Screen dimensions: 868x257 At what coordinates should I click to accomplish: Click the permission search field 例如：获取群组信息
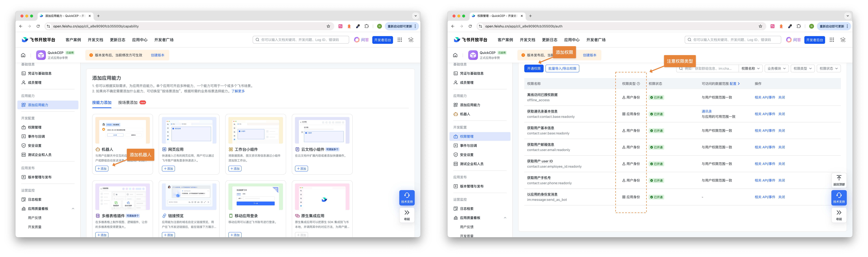coord(708,69)
